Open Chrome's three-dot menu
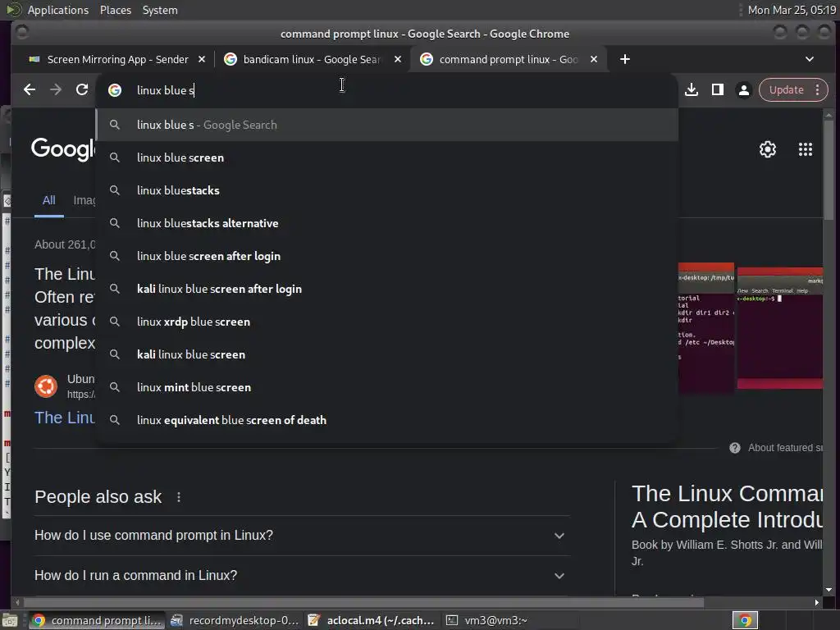Screen dimensions: 840x630 [x=818, y=90]
